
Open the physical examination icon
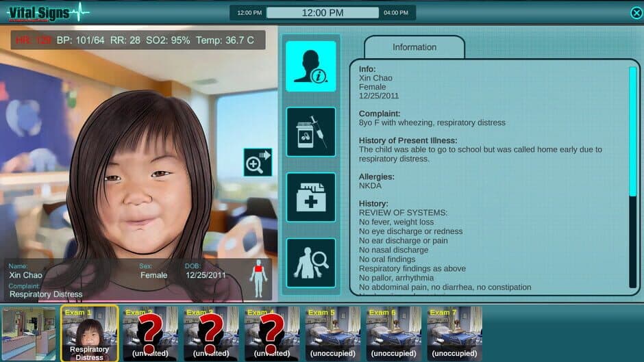coord(311,263)
